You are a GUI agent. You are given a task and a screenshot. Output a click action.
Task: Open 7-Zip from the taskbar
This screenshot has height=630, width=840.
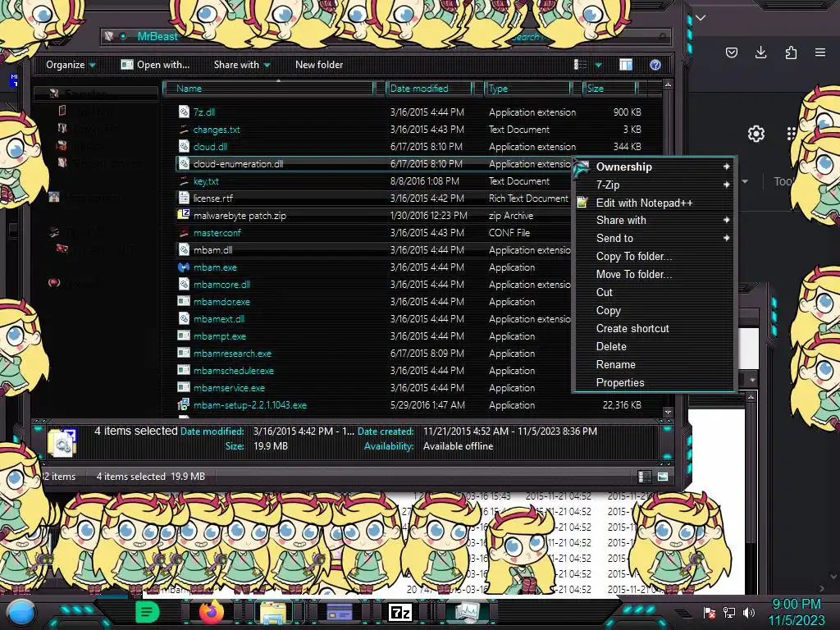tap(399, 612)
